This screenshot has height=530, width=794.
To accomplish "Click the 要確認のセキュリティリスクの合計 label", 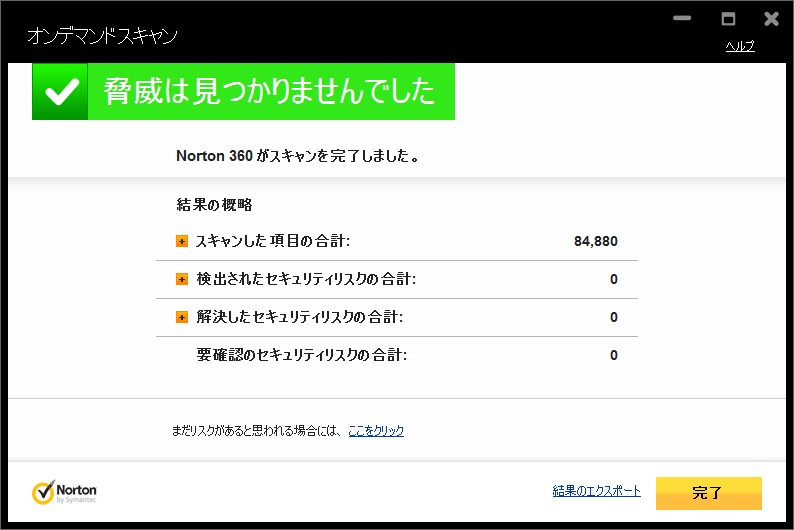I will tap(302, 355).
